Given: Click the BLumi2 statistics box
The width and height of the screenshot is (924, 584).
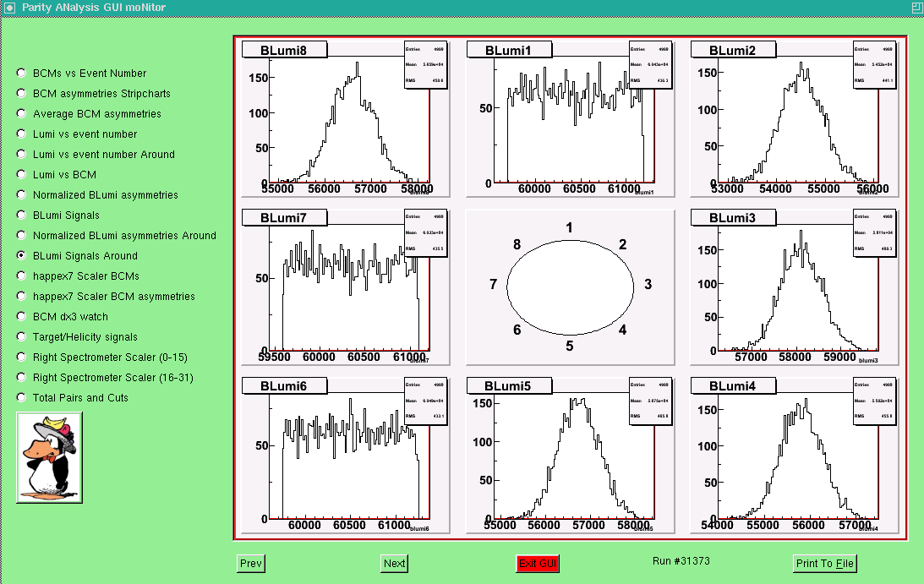Looking at the screenshot, I should tap(875, 65).
